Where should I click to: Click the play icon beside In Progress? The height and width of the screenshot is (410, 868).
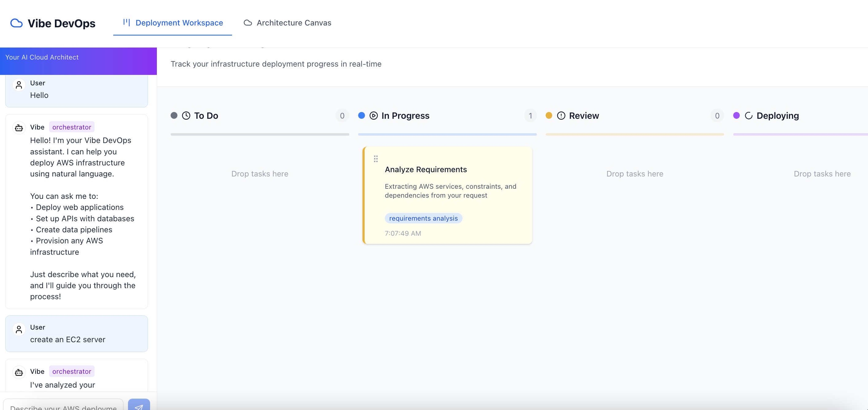click(373, 116)
